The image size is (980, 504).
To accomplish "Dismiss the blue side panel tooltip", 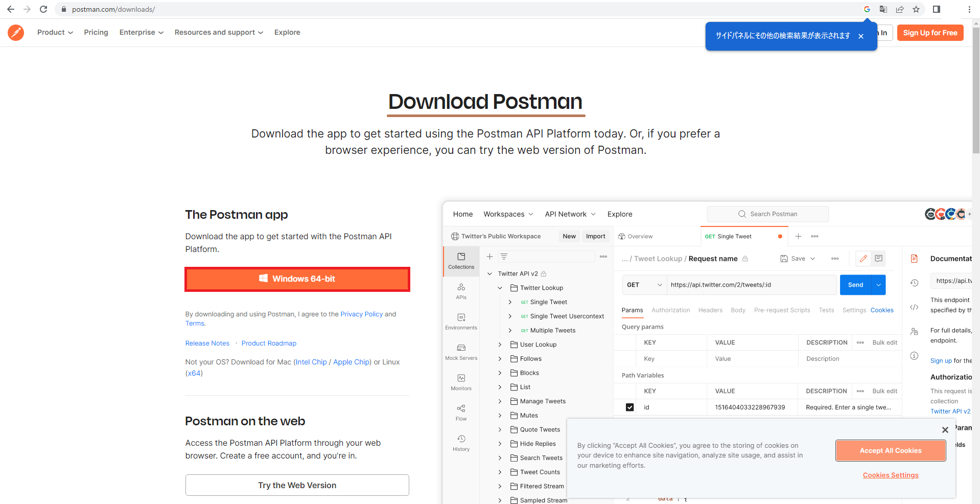I will coord(861,36).
